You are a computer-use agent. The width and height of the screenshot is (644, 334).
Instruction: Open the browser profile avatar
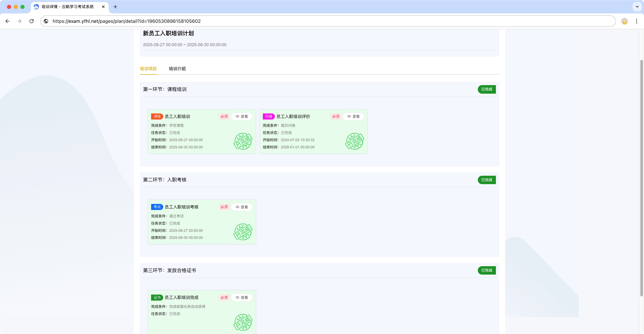624,21
